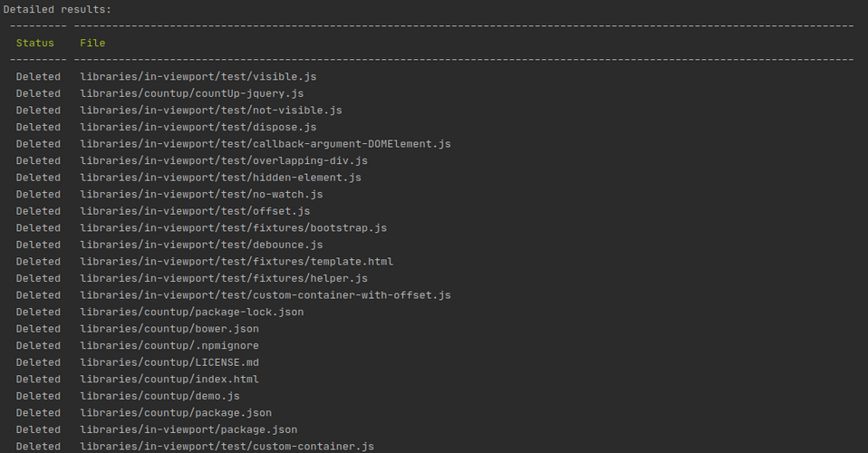The image size is (868, 453).
Task: Click the in-viewport/package.json path
Action: pos(188,429)
